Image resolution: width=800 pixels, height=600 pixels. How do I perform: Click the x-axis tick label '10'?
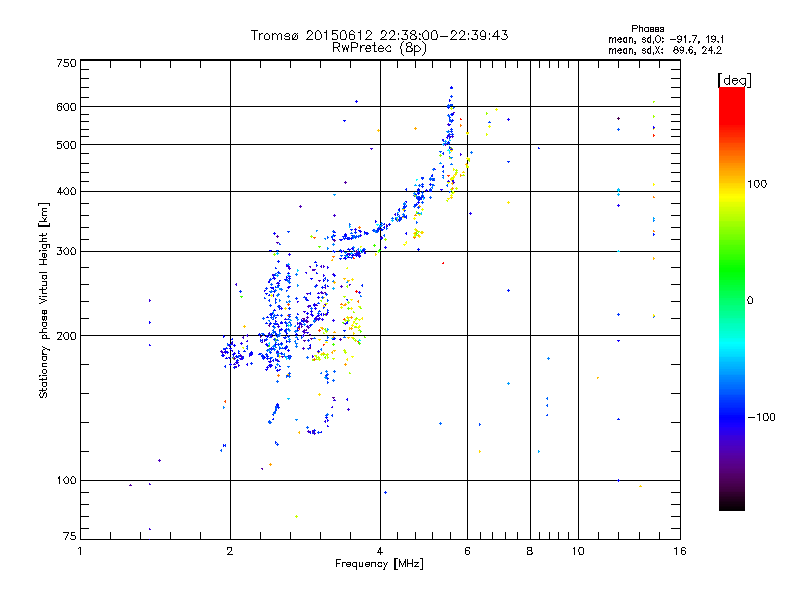(578, 551)
